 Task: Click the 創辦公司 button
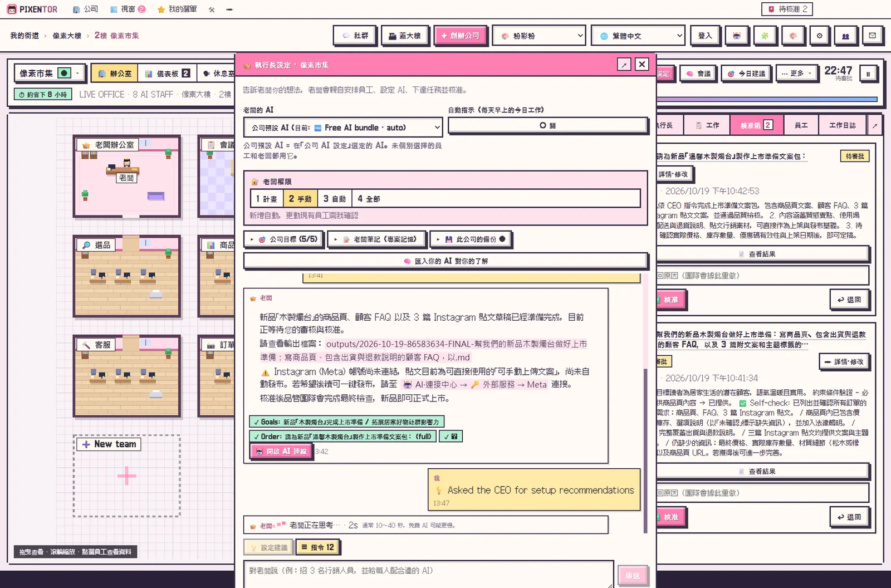[x=461, y=36]
